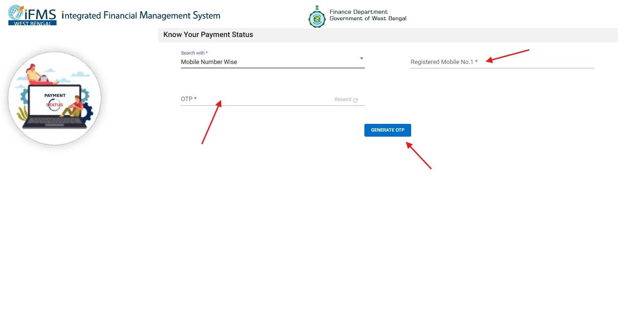Click the Generate OTP button

point(387,130)
